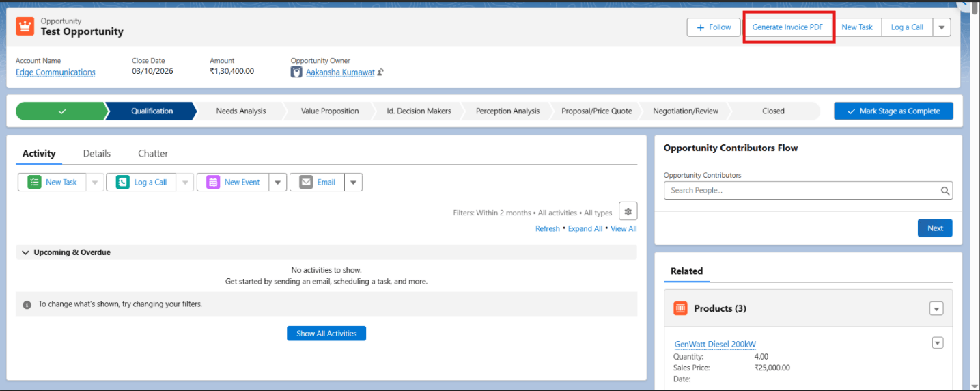Open the Aakansha Kumawat owner link
The height and width of the screenshot is (391, 980).
340,72
